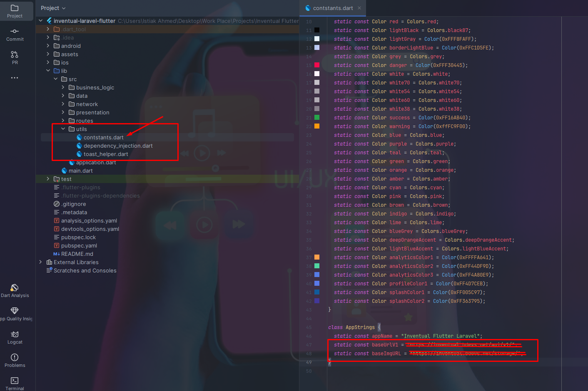
Task: Click the Project tool window icon
Action: pyautogui.click(x=15, y=11)
